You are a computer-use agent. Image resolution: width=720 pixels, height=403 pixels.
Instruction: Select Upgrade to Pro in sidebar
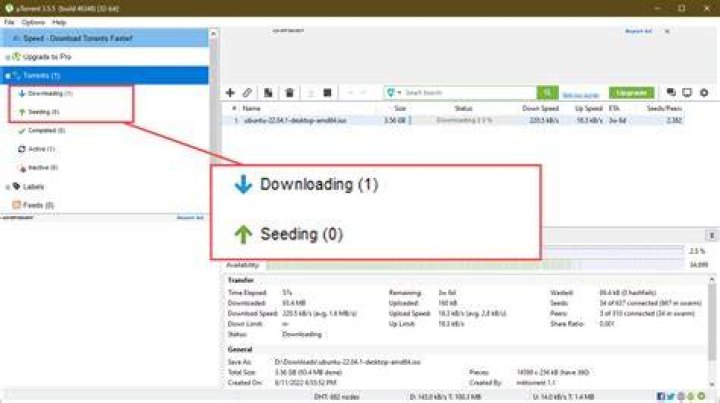(47, 57)
